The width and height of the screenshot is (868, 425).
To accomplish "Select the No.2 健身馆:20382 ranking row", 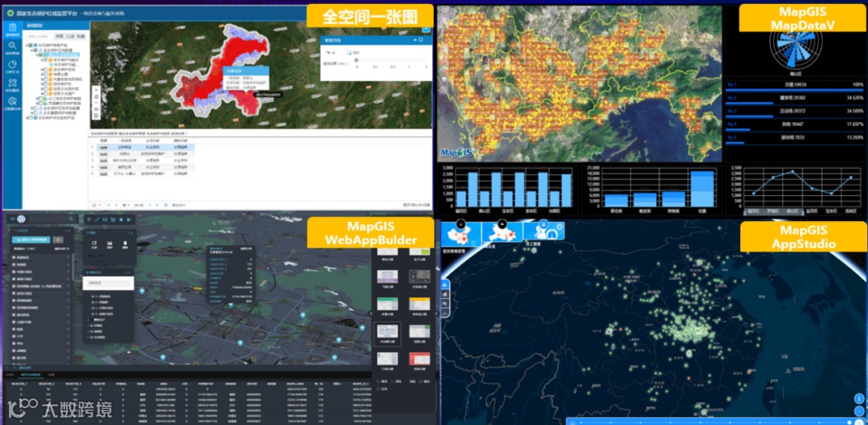I will pos(794,97).
